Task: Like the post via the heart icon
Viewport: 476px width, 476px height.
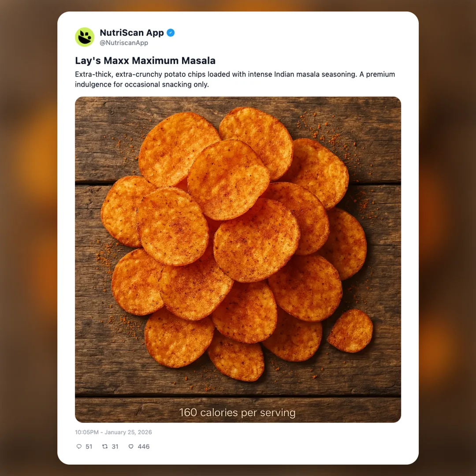Action: 130,446
